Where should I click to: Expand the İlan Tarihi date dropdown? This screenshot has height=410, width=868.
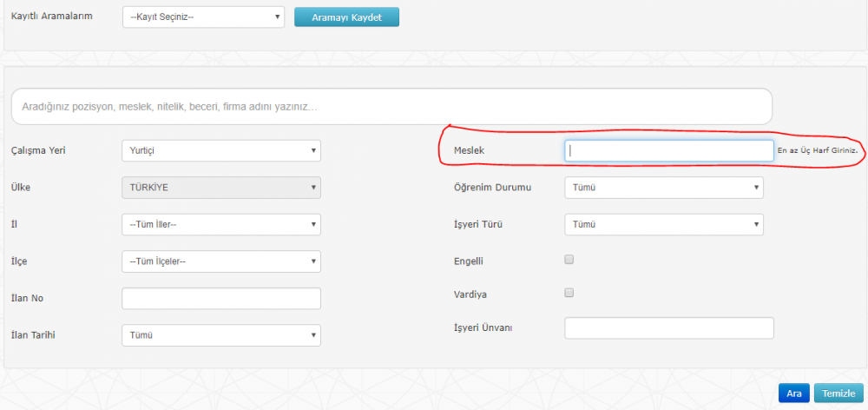221,335
